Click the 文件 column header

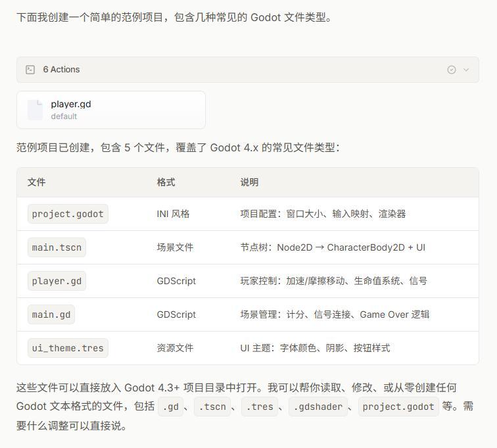[37, 182]
